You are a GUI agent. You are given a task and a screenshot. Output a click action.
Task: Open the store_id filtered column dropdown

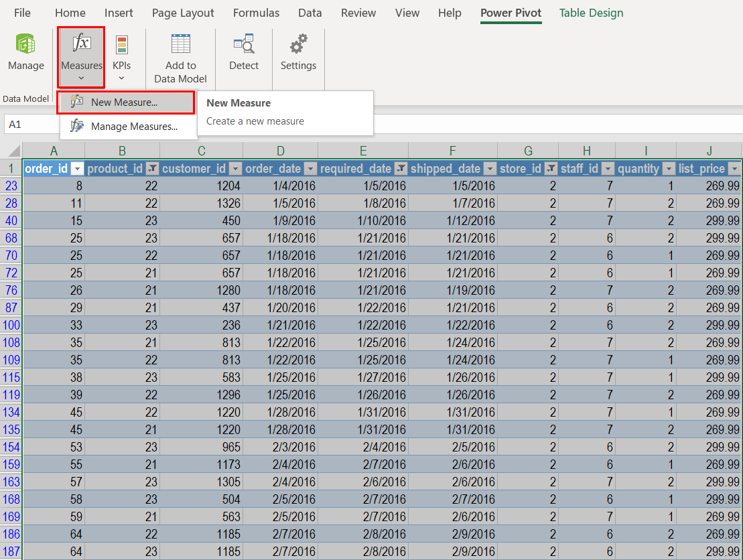pos(551,169)
